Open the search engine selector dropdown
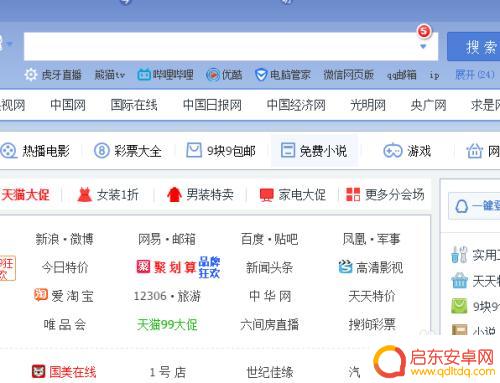Screen dimensions: 500x383 point(6,44)
